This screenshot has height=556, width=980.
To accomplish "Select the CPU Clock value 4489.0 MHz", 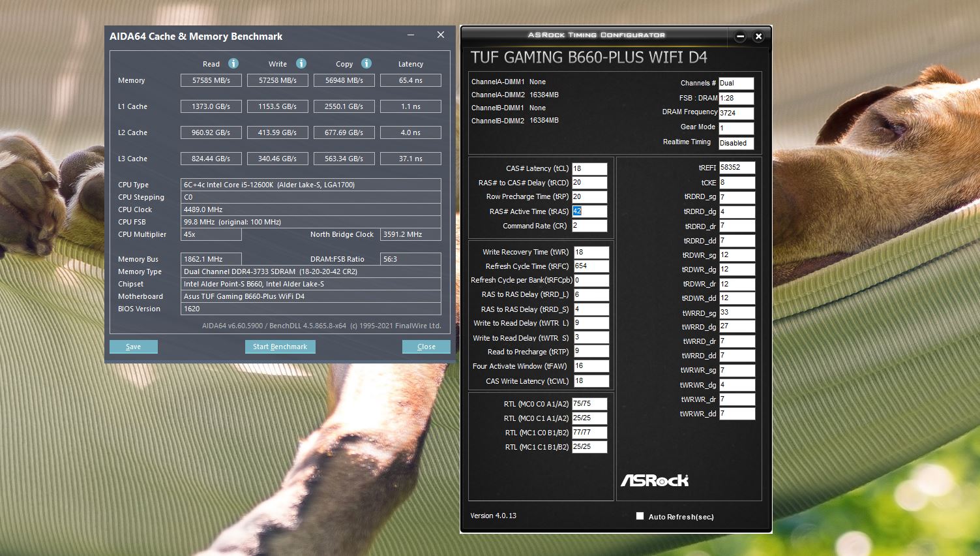I will point(311,209).
